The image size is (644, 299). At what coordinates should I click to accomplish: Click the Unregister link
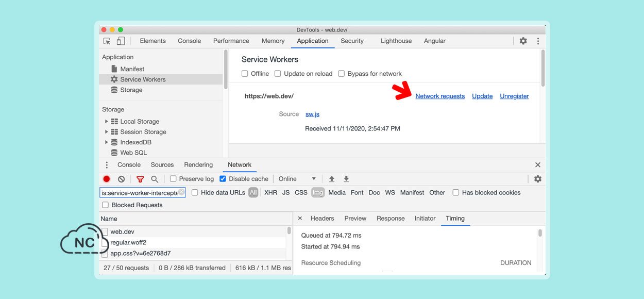[x=514, y=96]
